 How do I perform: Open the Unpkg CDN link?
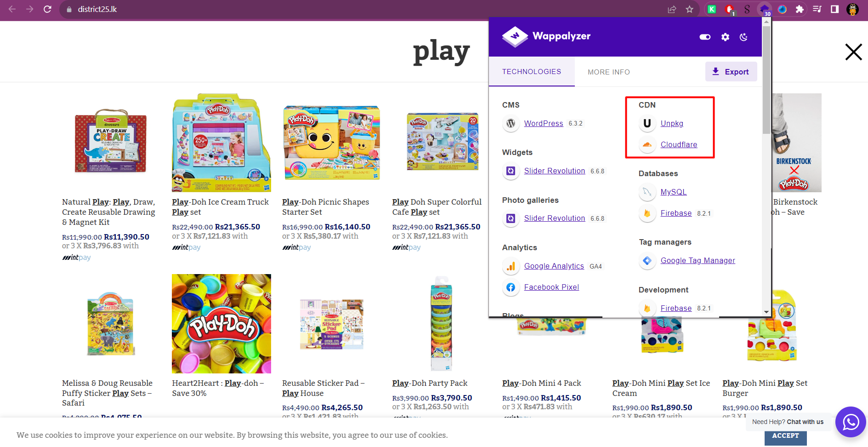click(x=672, y=123)
